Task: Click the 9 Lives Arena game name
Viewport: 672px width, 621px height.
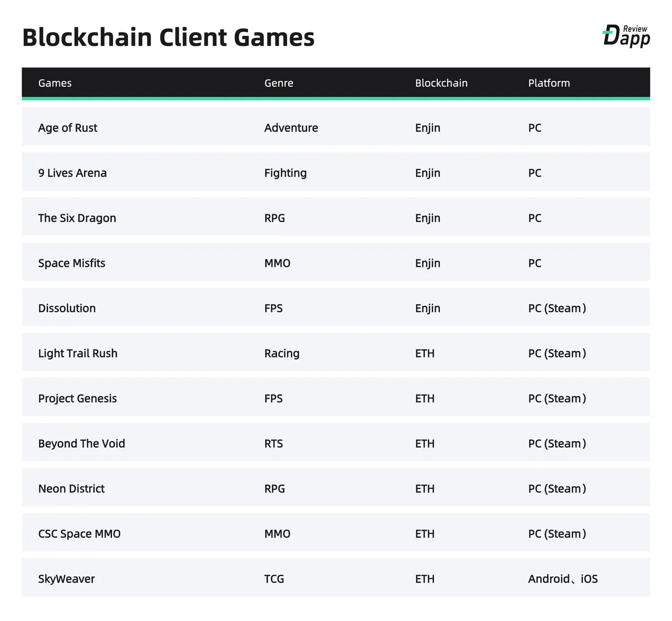Action: 72,173
